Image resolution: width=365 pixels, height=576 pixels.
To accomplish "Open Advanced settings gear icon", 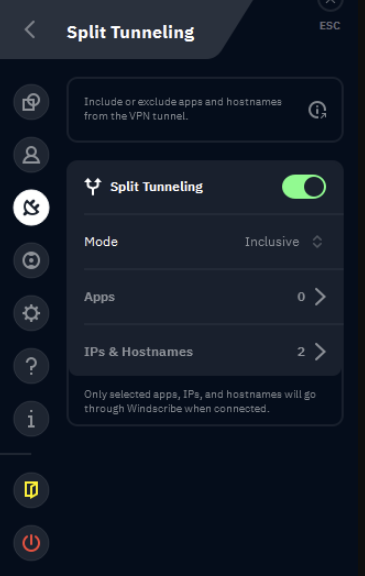I will pyautogui.click(x=31, y=313).
